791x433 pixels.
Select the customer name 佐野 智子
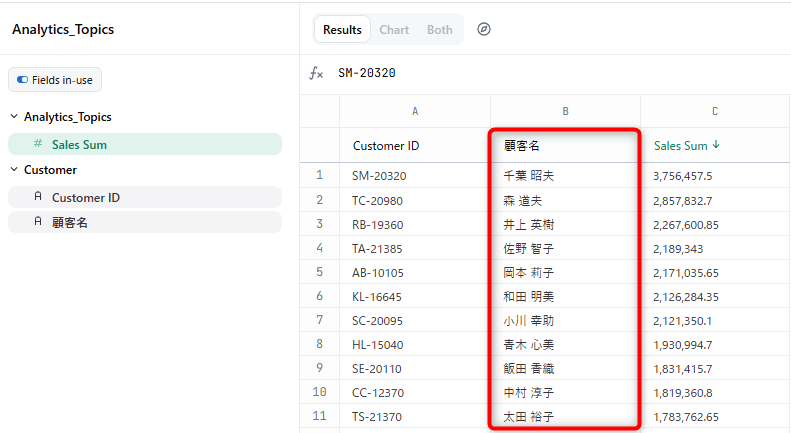coord(528,248)
